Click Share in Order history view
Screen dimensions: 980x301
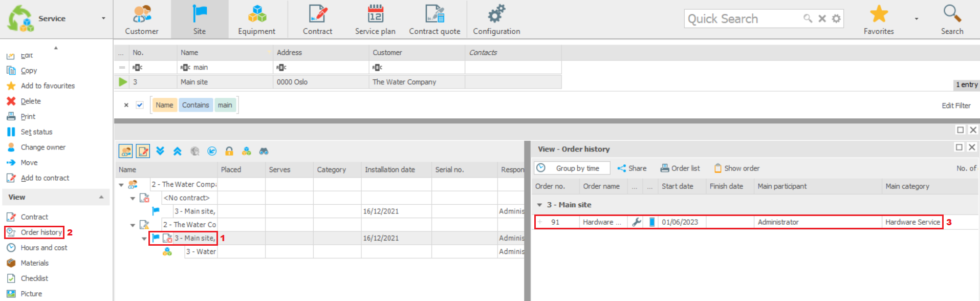632,168
